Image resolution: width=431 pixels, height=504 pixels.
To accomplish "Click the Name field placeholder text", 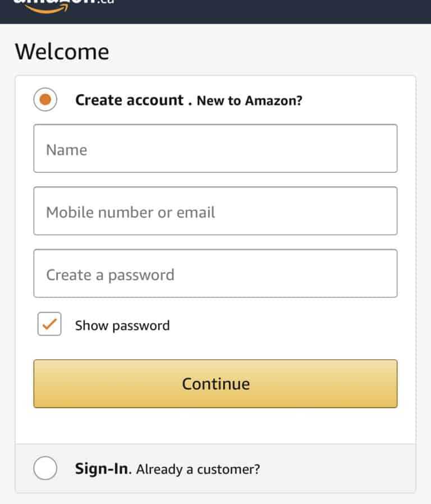I will click(67, 149).
